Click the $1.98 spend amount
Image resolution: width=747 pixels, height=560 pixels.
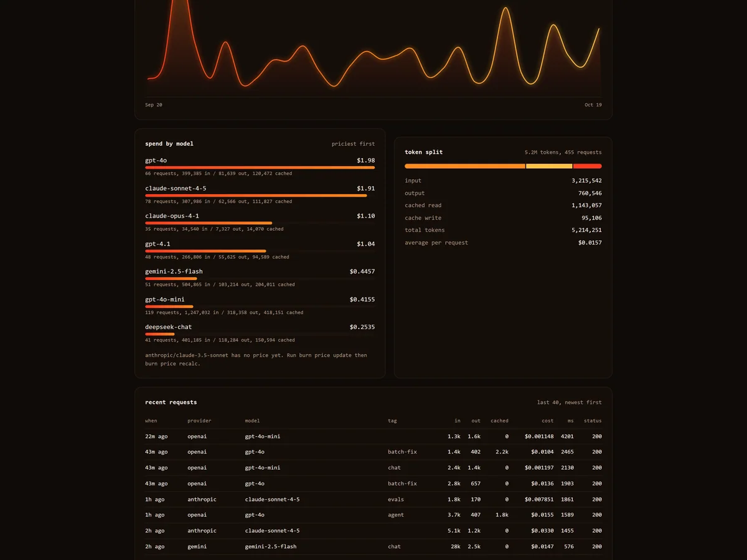366,161
